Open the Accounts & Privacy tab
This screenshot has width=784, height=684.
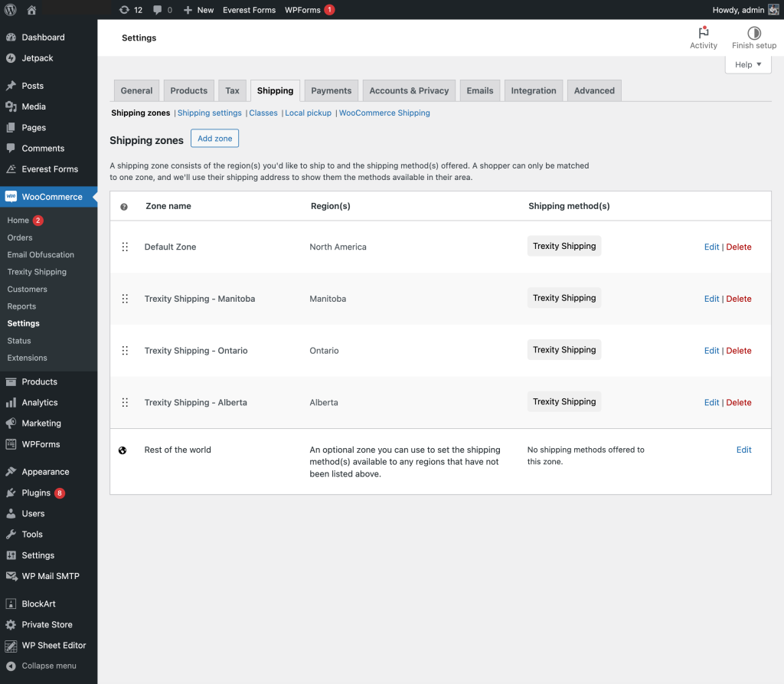409,90
